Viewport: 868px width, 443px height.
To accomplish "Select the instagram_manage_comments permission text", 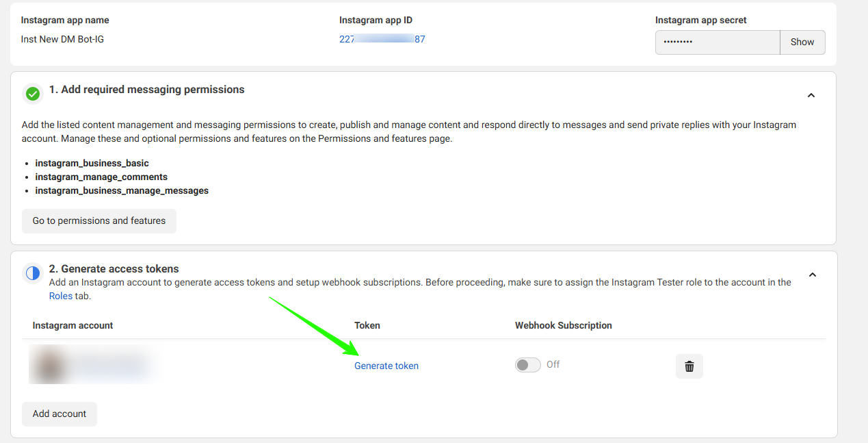I will click(101, 177).
